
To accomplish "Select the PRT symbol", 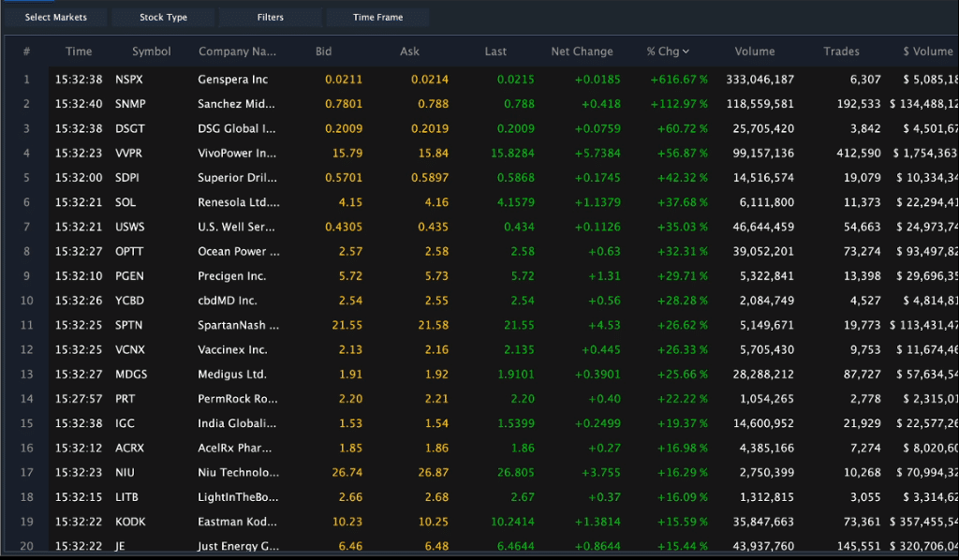I will (x=125, y=399).
